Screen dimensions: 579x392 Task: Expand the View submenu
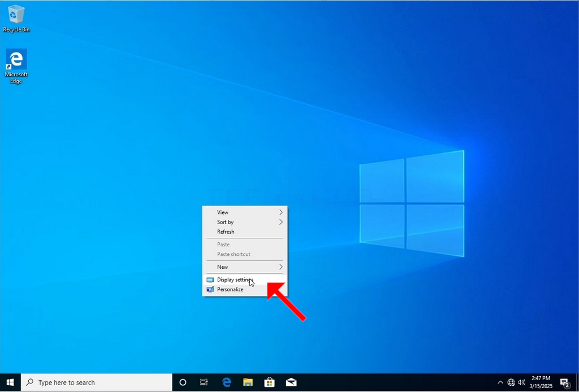[245, 212]
